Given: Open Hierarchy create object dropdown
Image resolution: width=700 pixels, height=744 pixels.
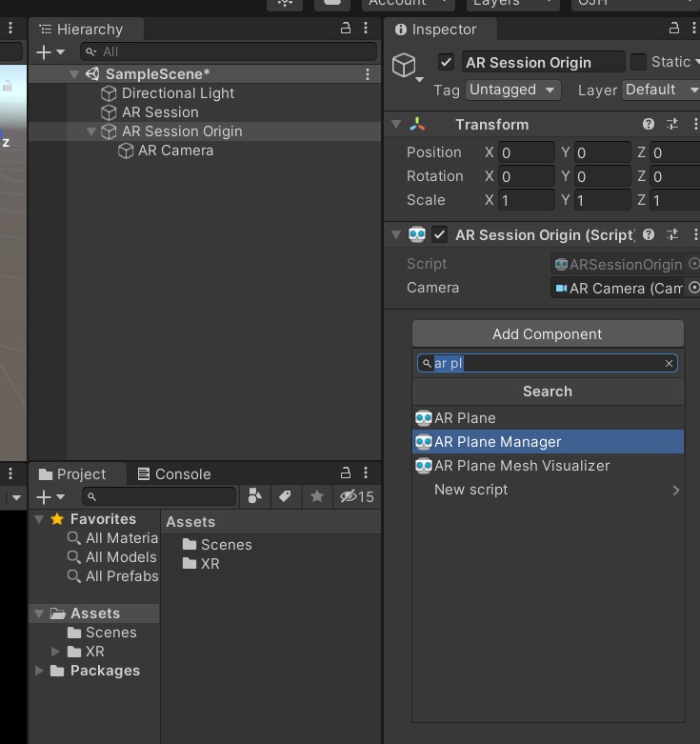Looking at the screenshot, I should [x=50, y=51].
